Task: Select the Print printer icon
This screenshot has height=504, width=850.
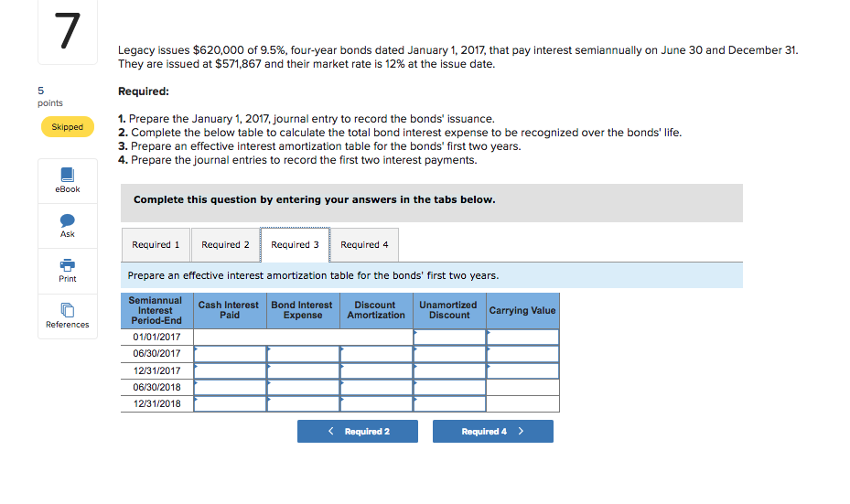Action: pos(67,265)
